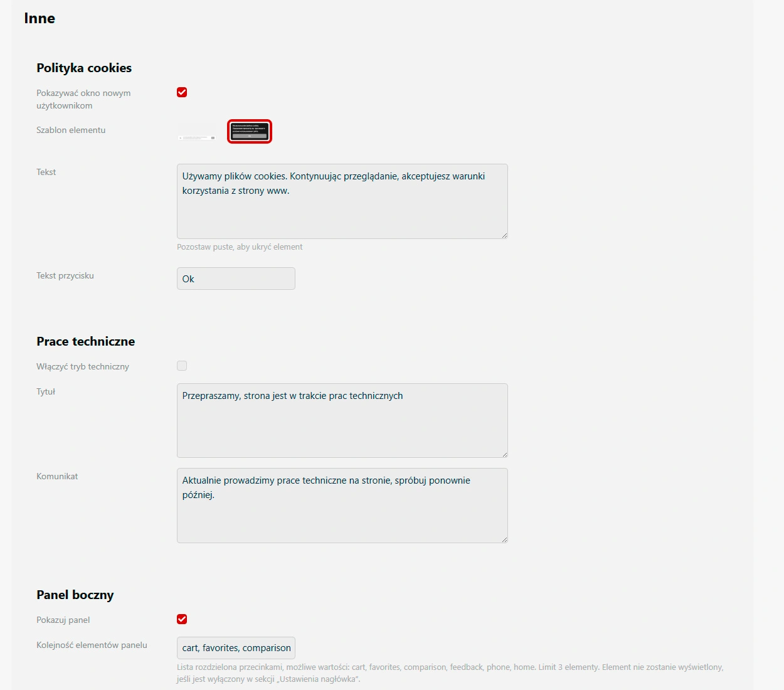Click the "Szablon elementu" label

coord(71,130)
